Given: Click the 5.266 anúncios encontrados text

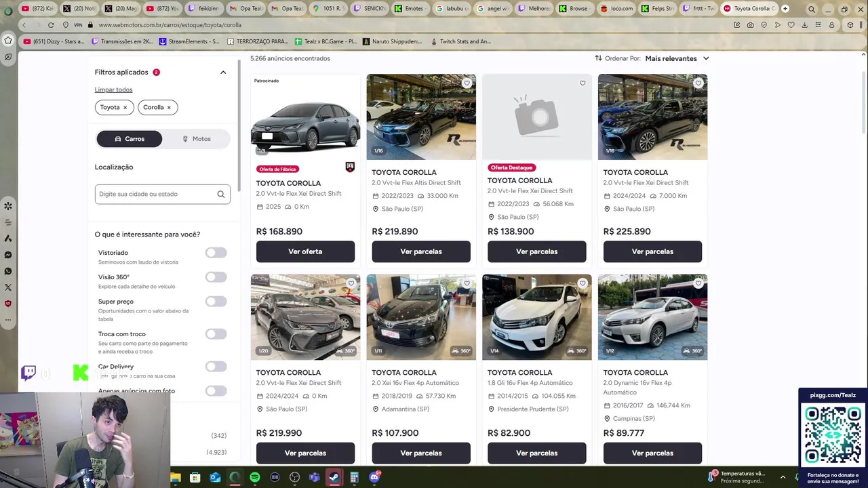Looking at the screenshot, I should [290, 59].
